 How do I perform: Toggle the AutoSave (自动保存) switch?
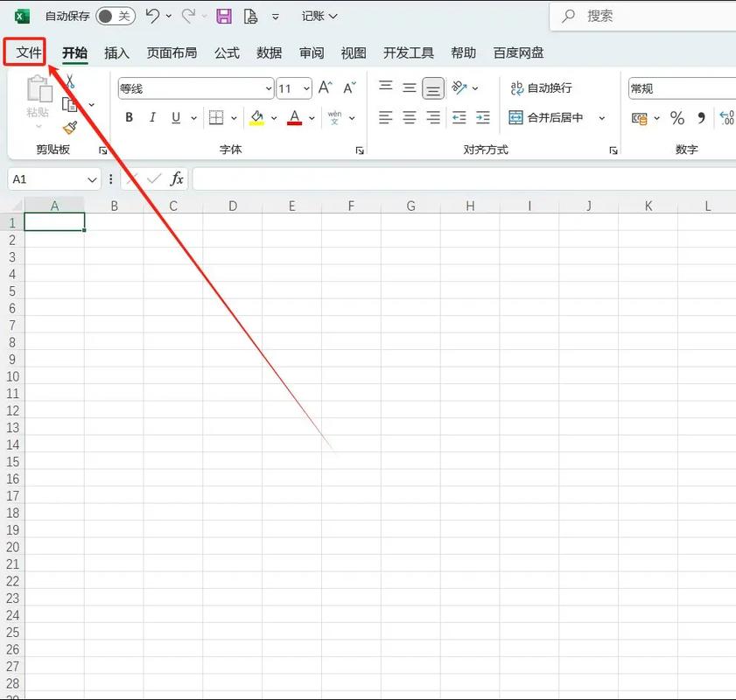(x=116, y=17)
